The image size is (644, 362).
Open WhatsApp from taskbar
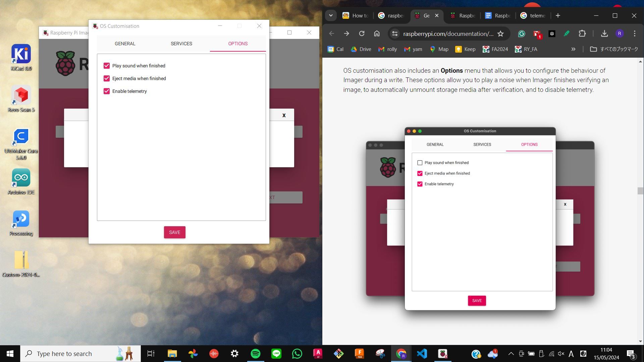coord(297,354)
